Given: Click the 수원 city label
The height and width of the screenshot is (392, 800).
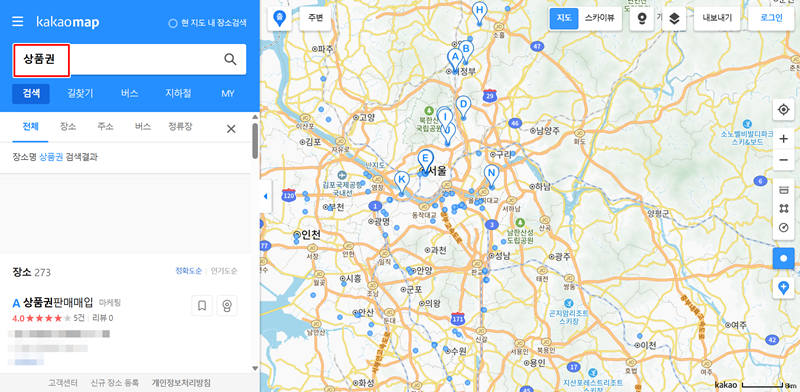Looking at the screenshot, I should [459, 351].
